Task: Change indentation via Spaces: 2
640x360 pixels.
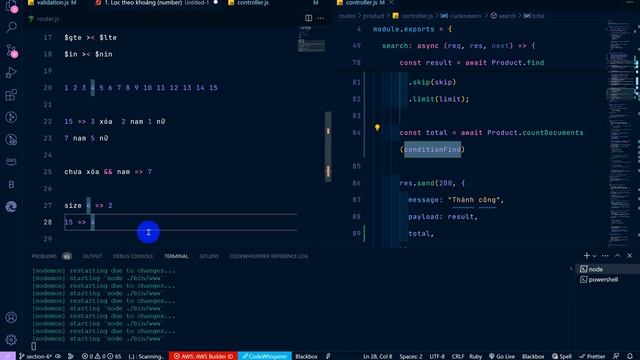Action: [411, 356]
